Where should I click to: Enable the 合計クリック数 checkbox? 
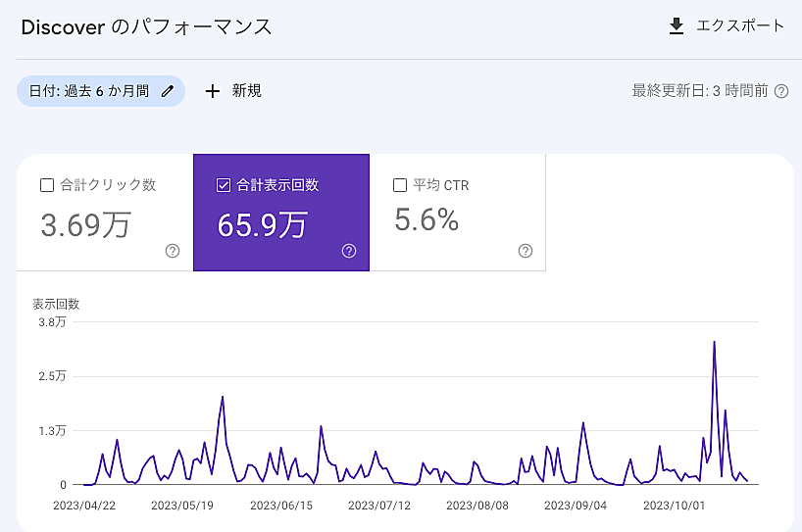coord(46,185)
